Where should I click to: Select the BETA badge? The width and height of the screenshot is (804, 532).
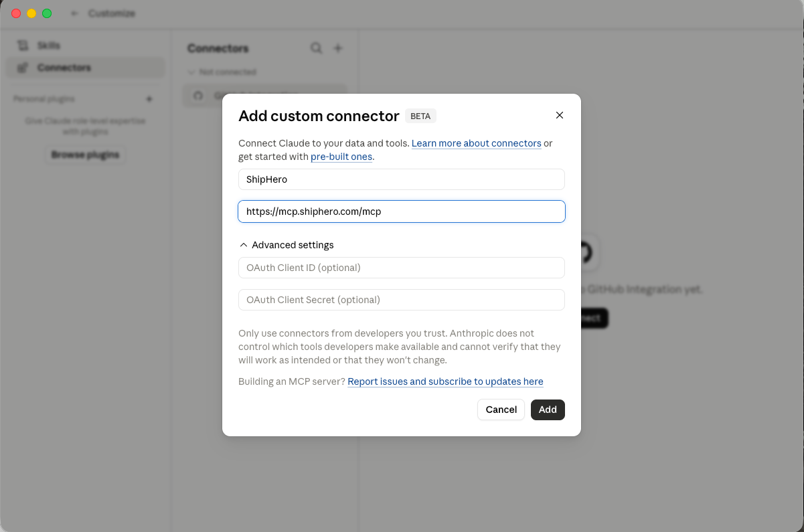tap(420, 116)
